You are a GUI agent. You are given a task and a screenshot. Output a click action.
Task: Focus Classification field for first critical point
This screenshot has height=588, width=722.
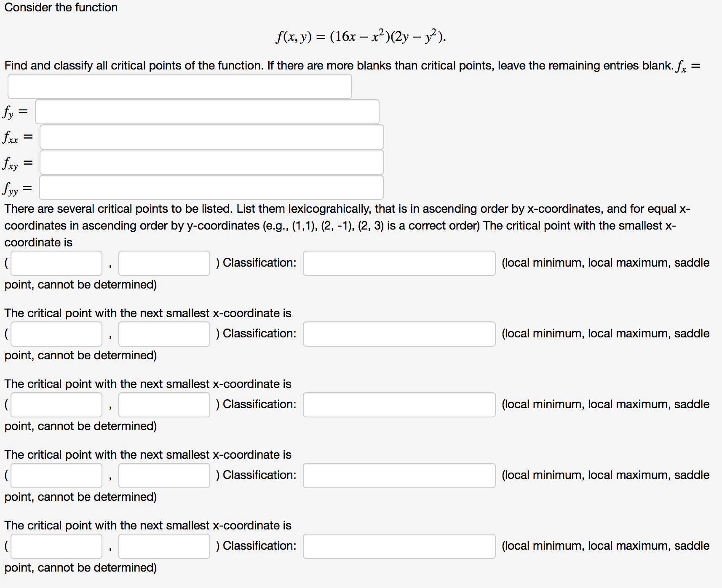[x=399, y=263]
